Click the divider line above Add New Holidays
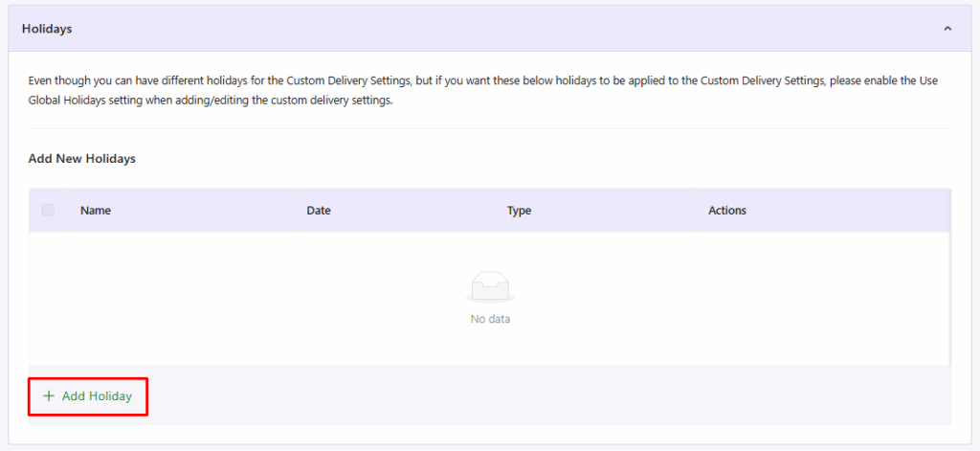980x451 pixels. (x=490, y=128)
